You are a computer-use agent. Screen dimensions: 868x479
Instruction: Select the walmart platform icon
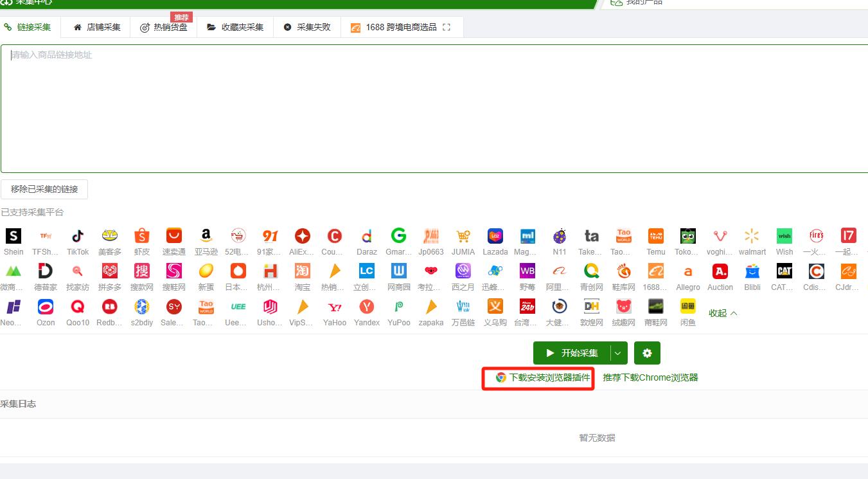(752, 236)
